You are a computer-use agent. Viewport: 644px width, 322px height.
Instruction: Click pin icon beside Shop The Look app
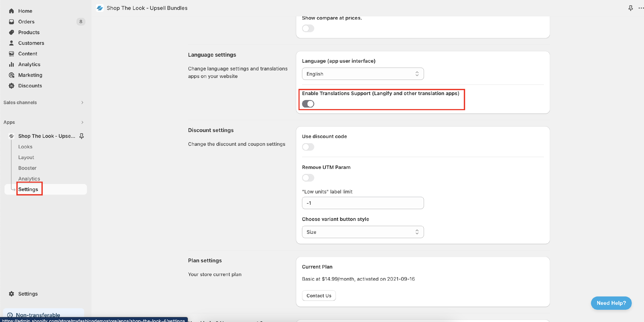tap(82, 136)
